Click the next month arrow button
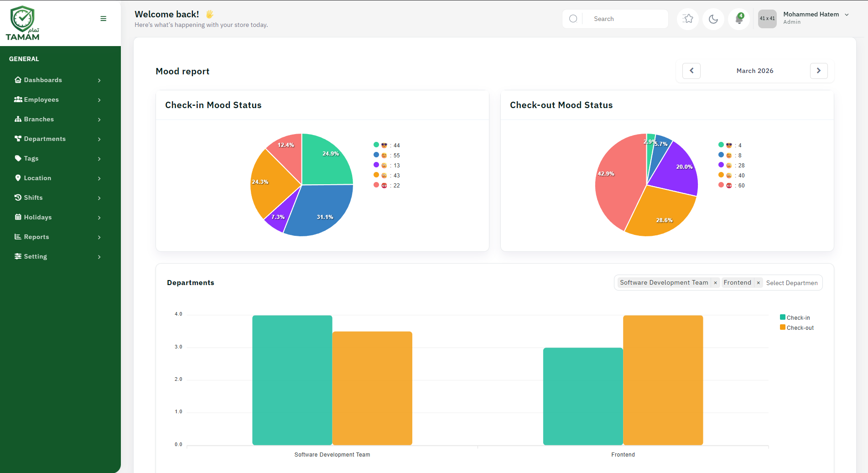This screenshot has width=868, height=473. (x=819, y=71)
